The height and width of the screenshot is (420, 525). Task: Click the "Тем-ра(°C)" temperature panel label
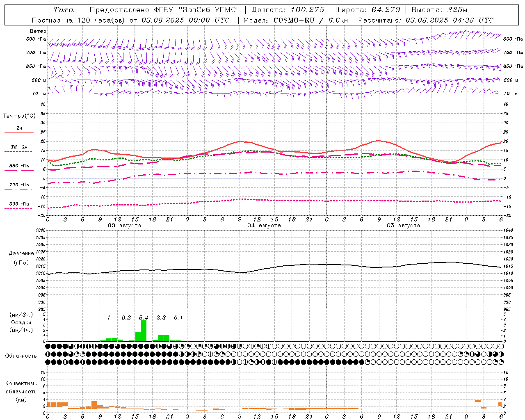click(x=19, y=116)
